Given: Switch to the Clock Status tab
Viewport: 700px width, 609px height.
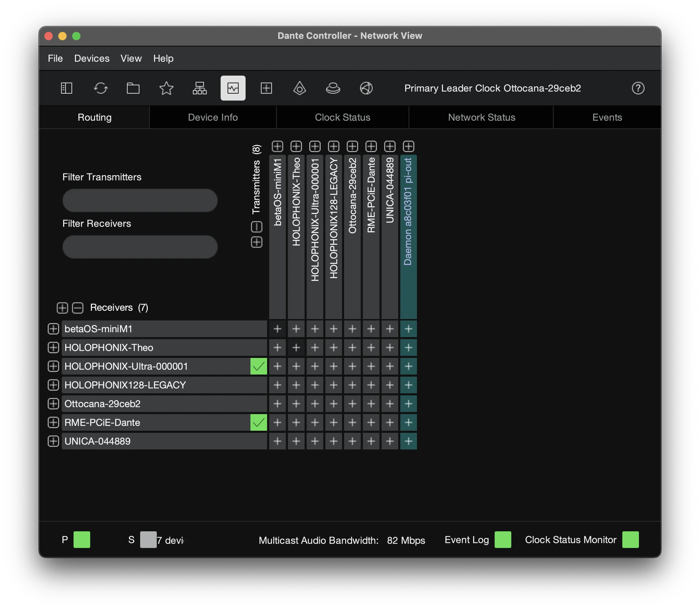Looking at the screenshot, I should tap(343, 117).
